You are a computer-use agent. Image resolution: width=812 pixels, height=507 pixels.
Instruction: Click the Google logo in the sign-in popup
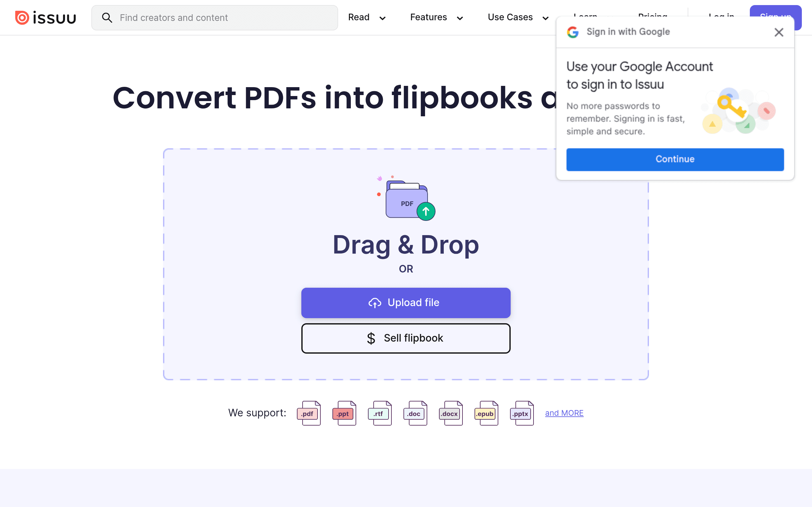click(573, 32)
